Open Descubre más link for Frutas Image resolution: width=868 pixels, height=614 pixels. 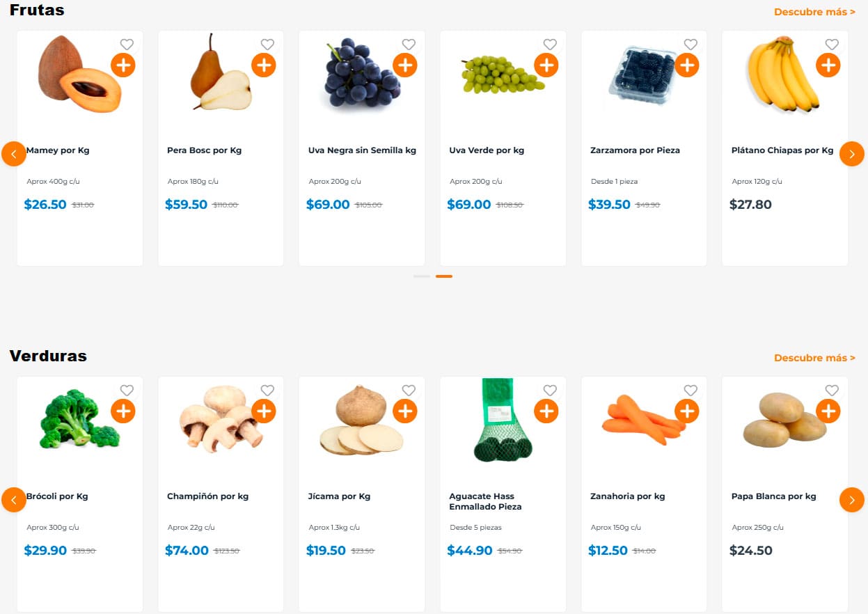(x=814, y=12)
